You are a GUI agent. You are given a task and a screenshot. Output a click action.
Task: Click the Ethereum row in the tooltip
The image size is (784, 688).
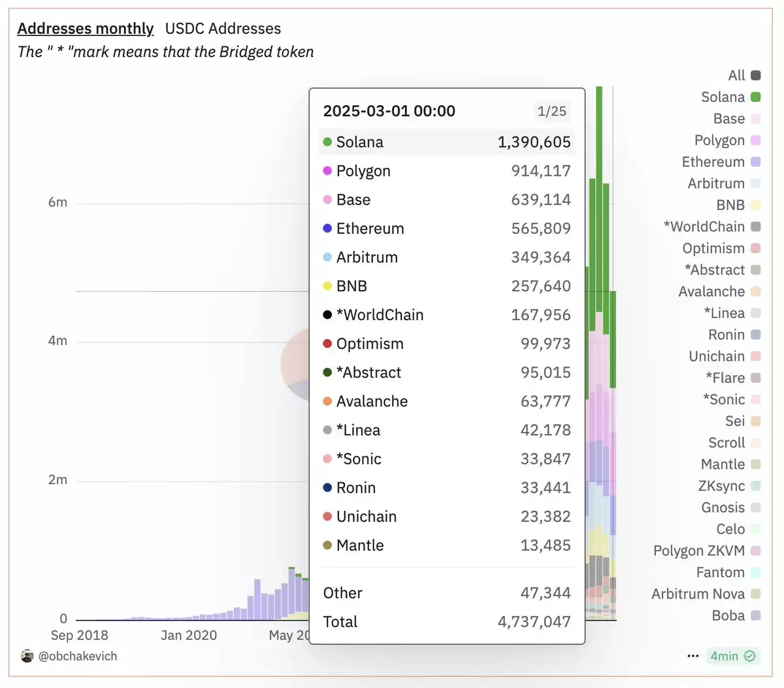click(x=447, y=228)
